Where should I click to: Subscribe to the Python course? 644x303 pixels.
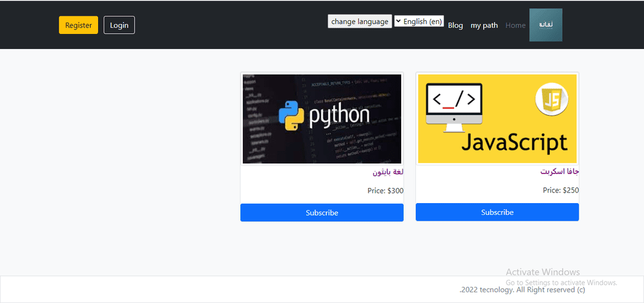pyautogui.click(x=322, y=212)
